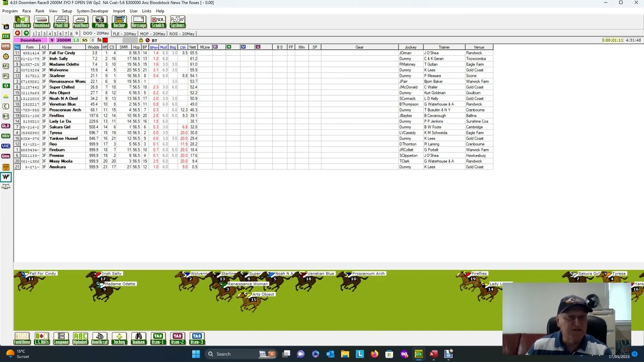Switch to the MOP - 20May tab
644x362 pixels.
click(153, 34)
